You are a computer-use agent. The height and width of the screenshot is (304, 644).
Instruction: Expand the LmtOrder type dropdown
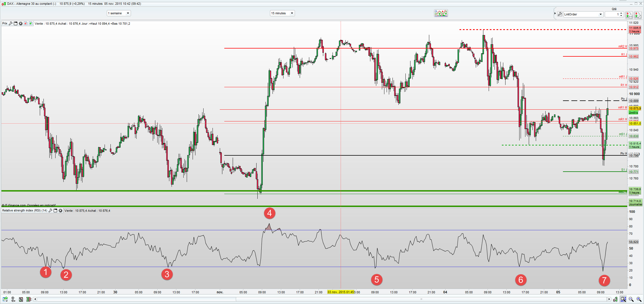[600, 14]
